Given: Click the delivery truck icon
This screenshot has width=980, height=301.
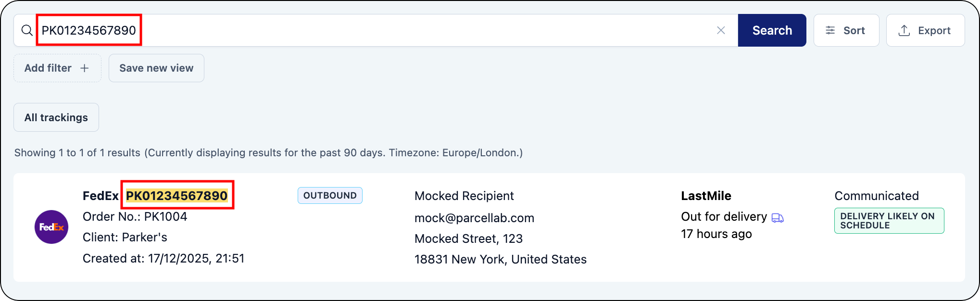Looking at the screenshot, I should pos(778,218).
